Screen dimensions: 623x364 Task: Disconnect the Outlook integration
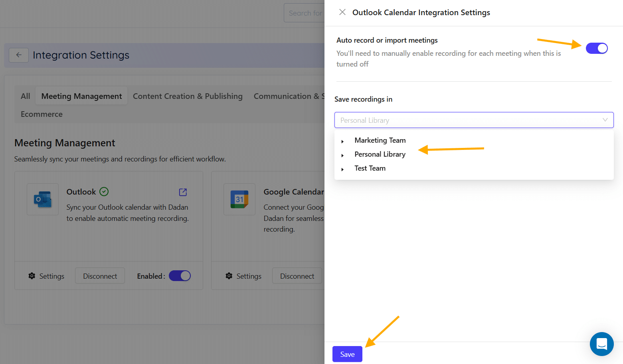point(100,275)
